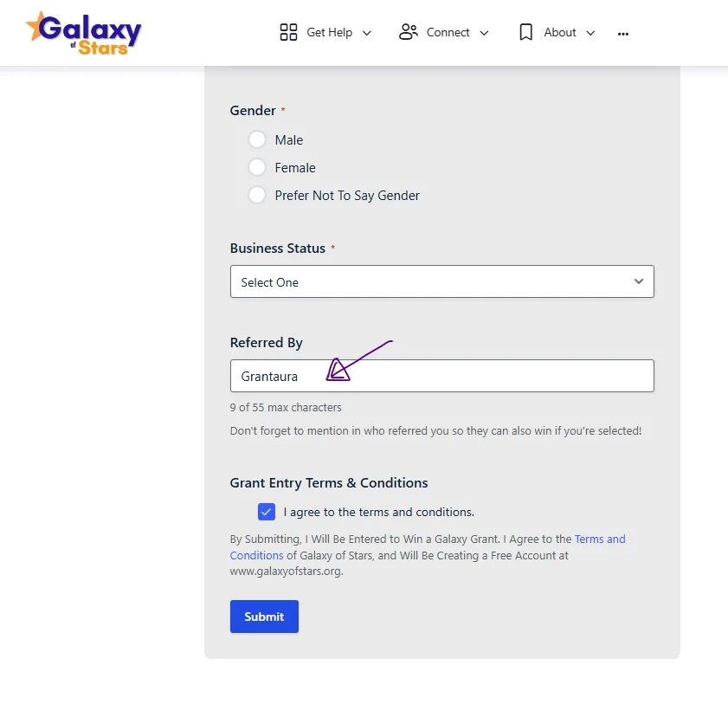Screen dimensions: 728x704
Task: Click the Submit button
Action: click(264, 616)
